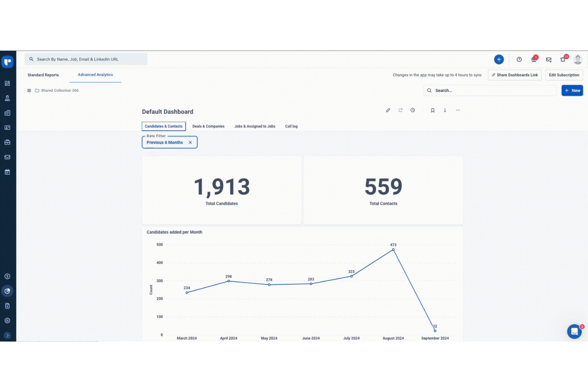This screenshot has height=392, width=588.
Task: Click the dashboard info icon
Action: (x=445, y=110)
